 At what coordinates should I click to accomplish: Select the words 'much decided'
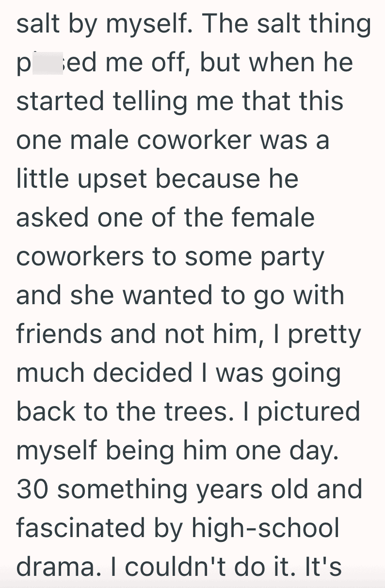(x=104, y=373)
